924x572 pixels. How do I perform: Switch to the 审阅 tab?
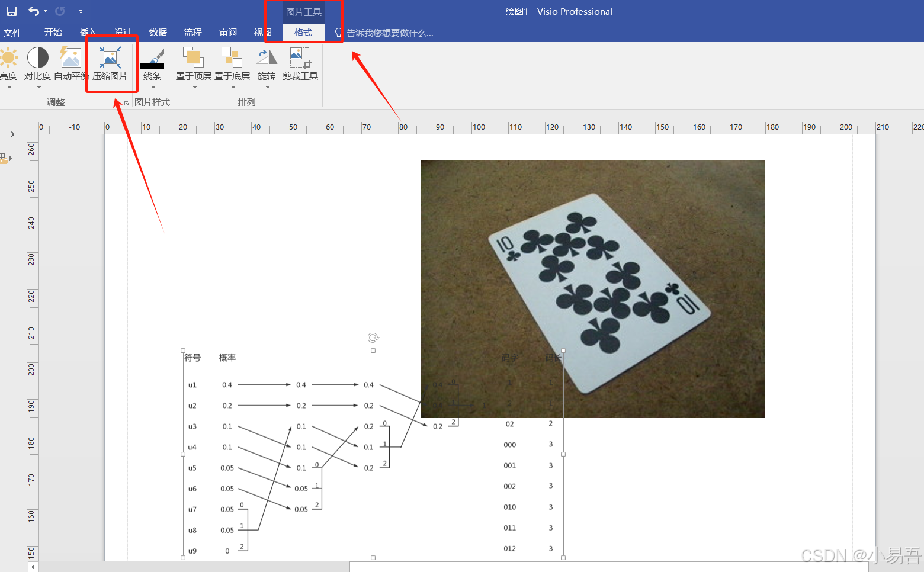coord(228,33)
